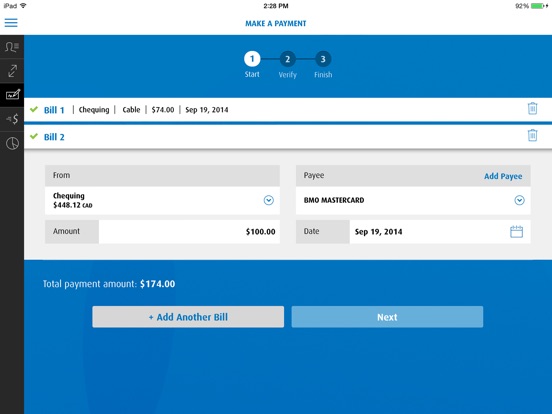Collapse the Bill 2 header row

pyautogui.click(x=288, y=137)
